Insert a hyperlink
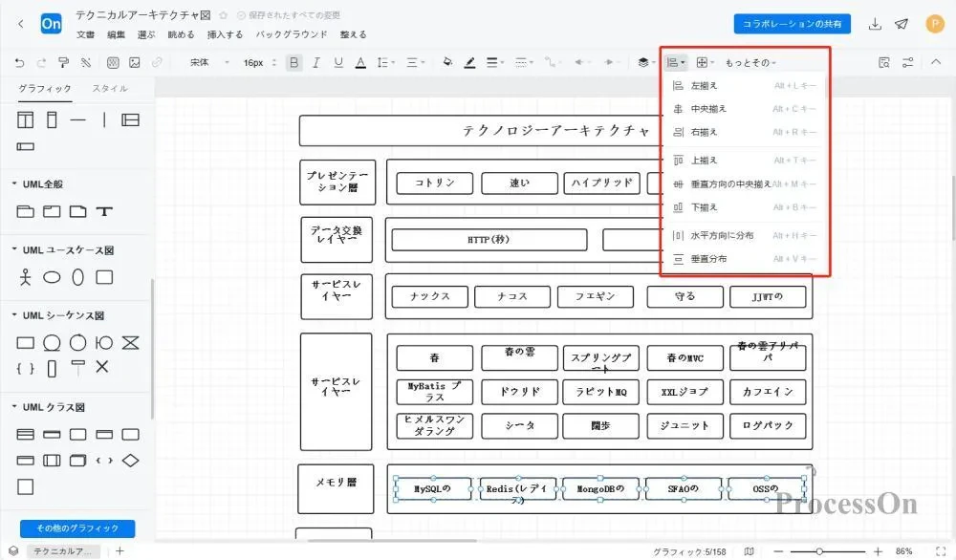The height and width of the screenshot is (560, 956). (x=154, y=62)
